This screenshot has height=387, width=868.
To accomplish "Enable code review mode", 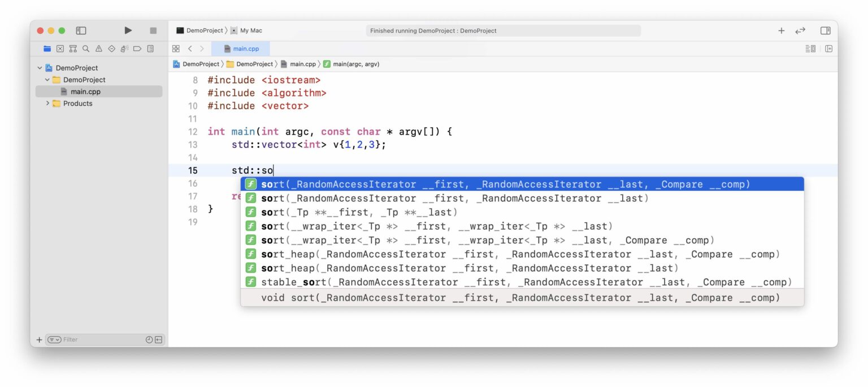I will [801, 31].
